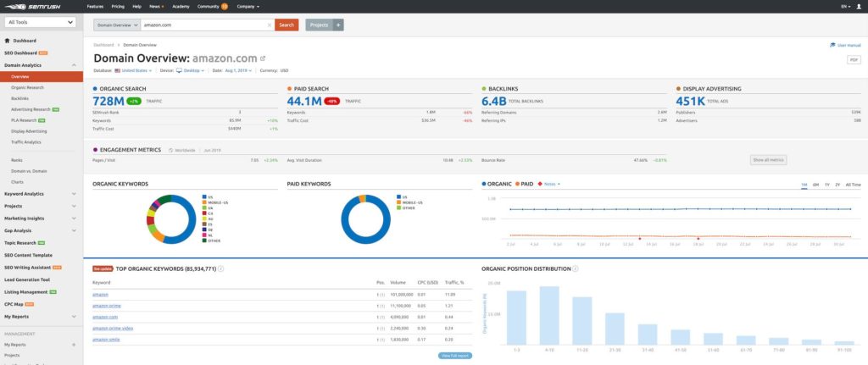
Task: Go to Academy
Action: [x=181, y=7]
